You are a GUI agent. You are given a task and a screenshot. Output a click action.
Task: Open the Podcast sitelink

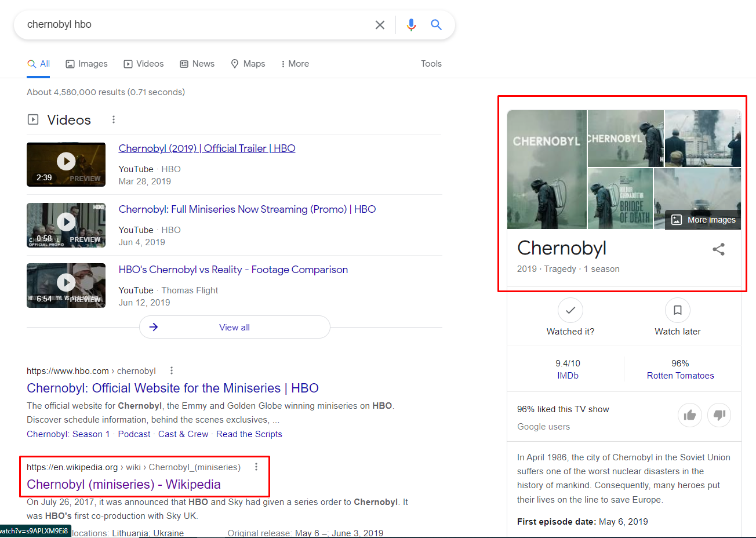(134, 434)
